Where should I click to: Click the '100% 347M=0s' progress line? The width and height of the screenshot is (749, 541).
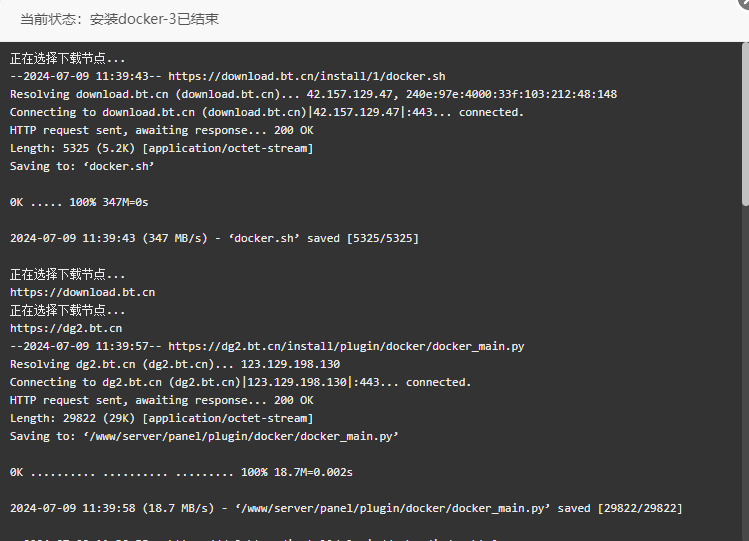coord(79,202)
